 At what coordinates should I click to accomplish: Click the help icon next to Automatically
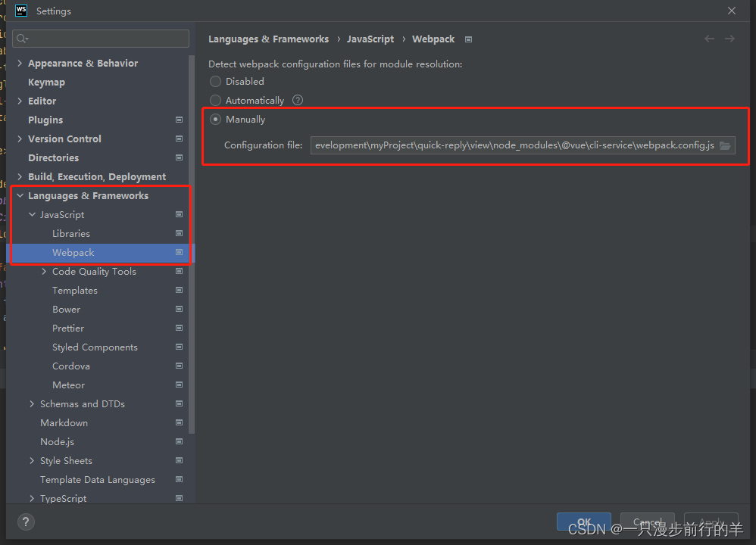pyautogui.click(x=298, y=100)
